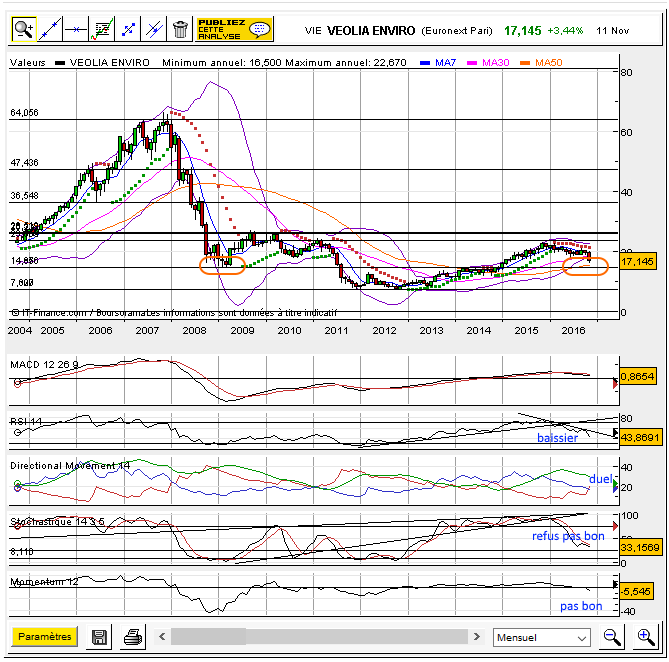
Task: Click the 'refus pas bon' annotation
Action: 568,536
